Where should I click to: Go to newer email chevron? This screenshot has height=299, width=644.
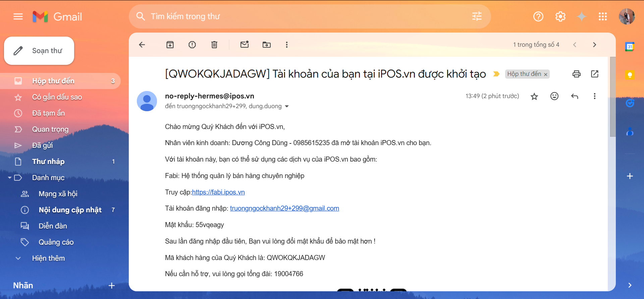pyautogui.click(x=575, y=45)
